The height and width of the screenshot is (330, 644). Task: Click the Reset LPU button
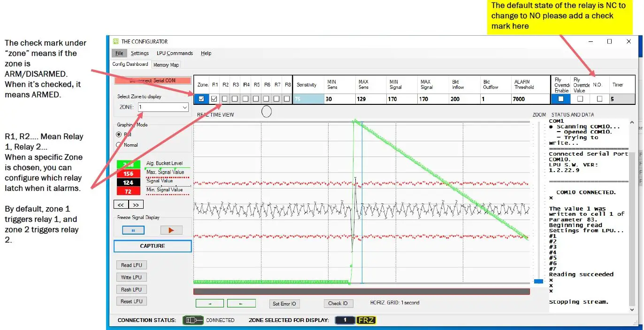[131, 301]
